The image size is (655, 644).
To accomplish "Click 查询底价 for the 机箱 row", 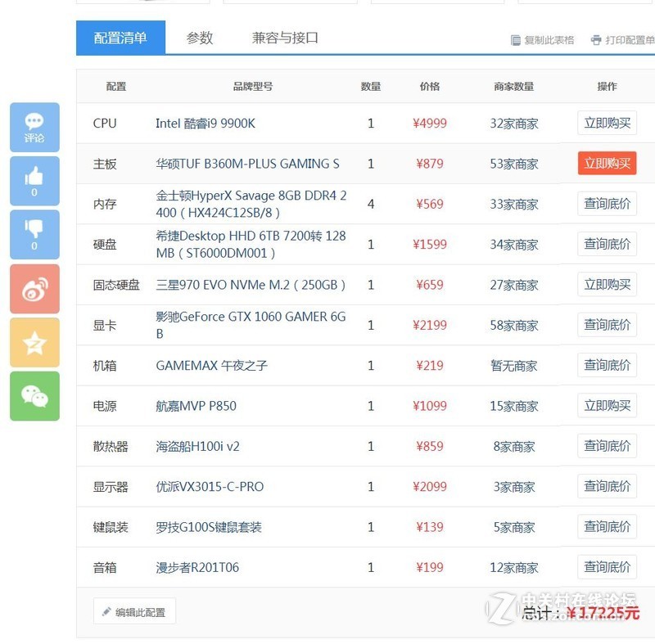I will tap(607, 365).
